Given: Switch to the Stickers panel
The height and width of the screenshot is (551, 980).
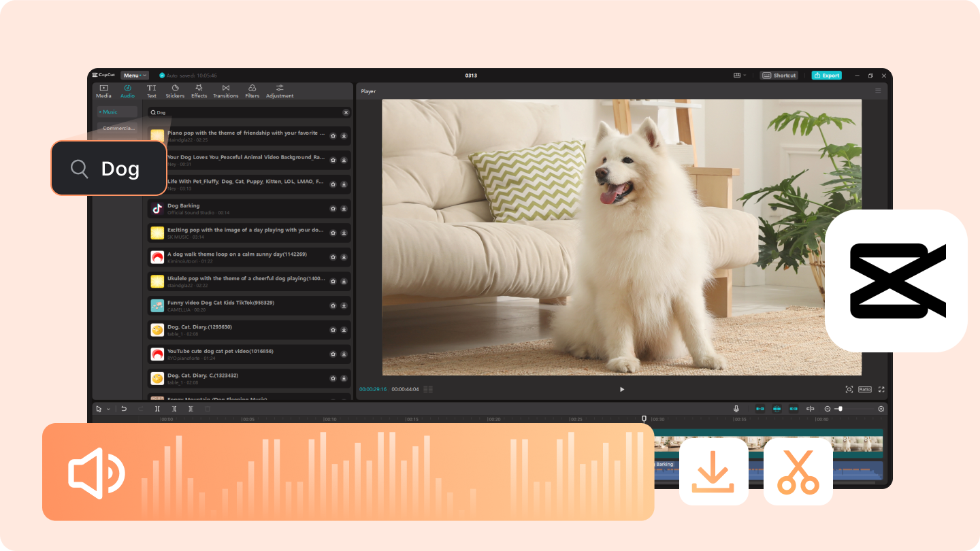Looking at the screenshot, I should (x=175, y=90).
